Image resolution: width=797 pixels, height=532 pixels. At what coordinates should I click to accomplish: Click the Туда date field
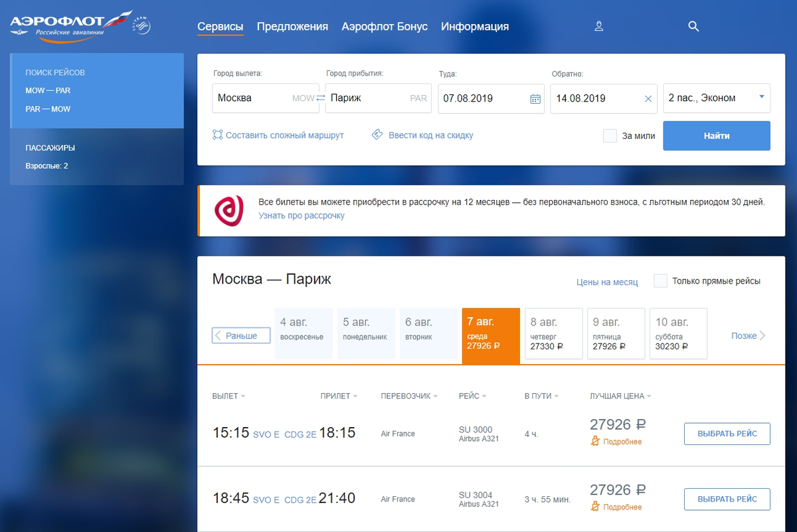491,98
